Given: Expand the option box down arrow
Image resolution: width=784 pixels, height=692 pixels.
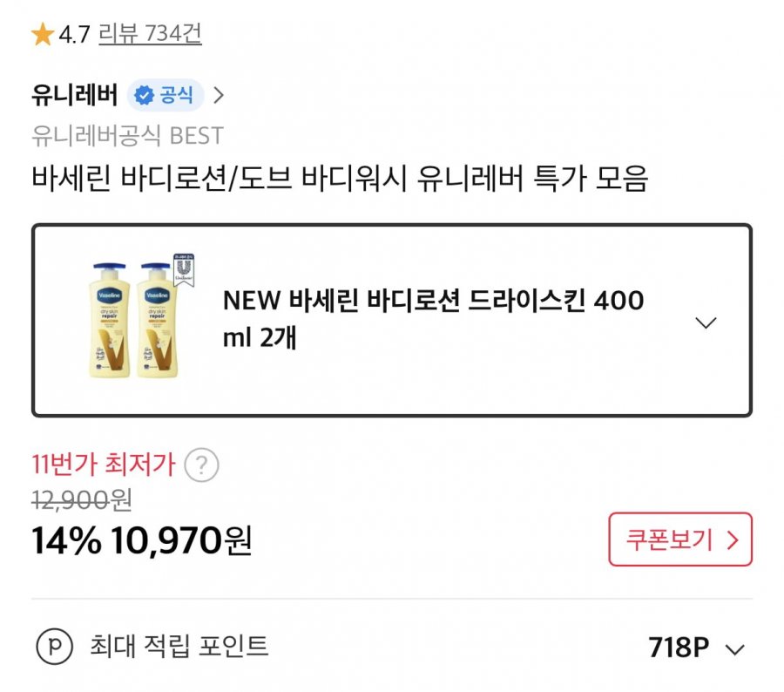Looking at the screenshot, I should (x=706, y=322).
